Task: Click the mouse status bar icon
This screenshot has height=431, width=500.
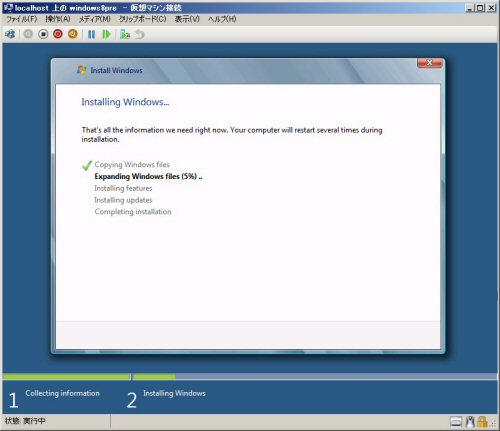Action: click(470, 422)
